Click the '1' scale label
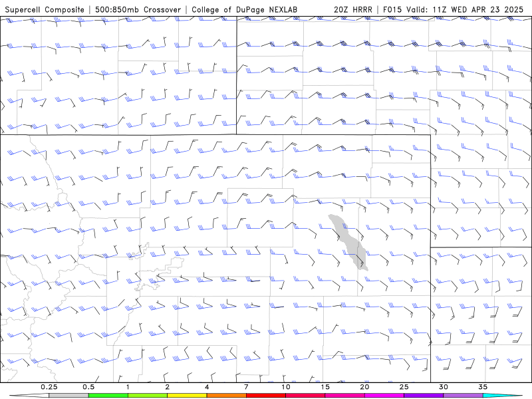 [x=128, y=387]
